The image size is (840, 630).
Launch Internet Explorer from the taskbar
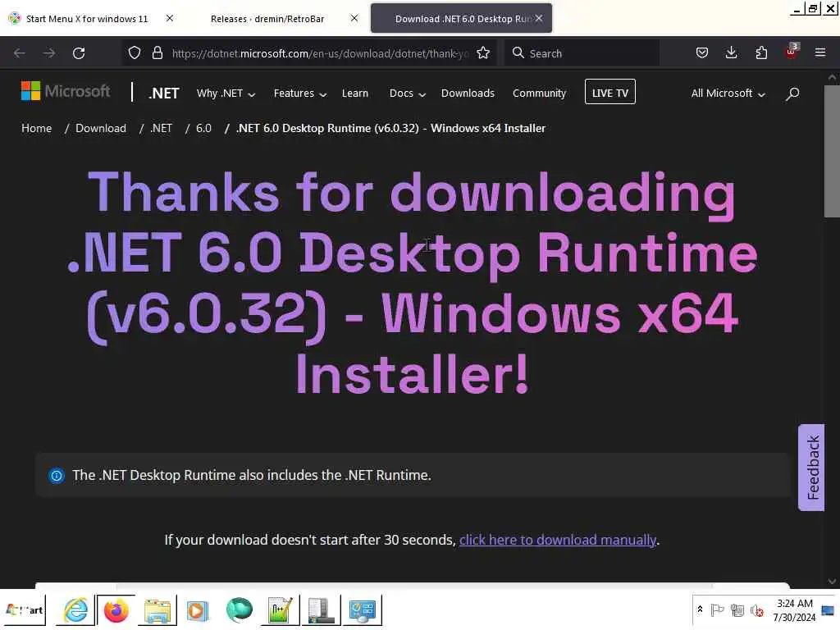pos(75,610)
